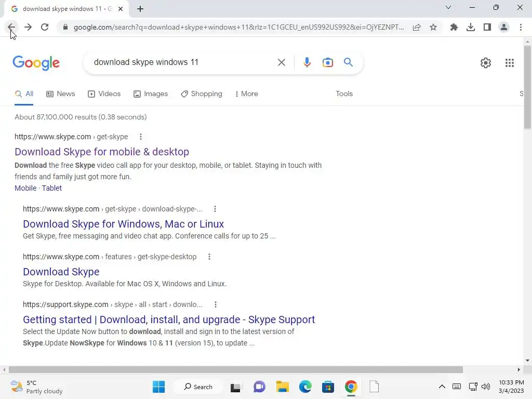The image size is (532, 399).
Task: Submit the search with the magnifier icon
Action: (348, 62)
